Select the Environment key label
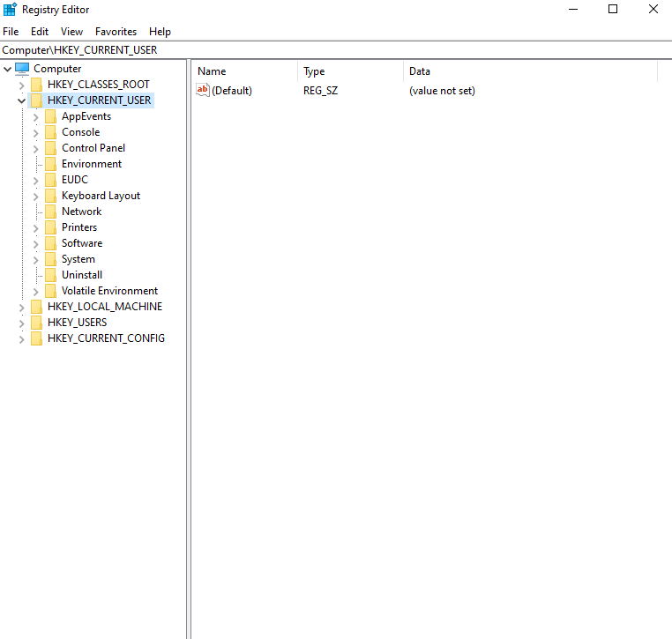 (x=92, y=164)
